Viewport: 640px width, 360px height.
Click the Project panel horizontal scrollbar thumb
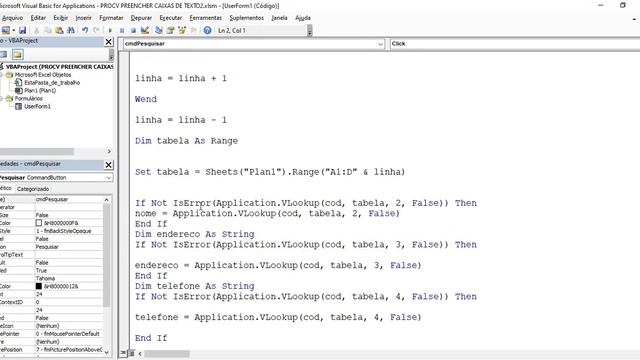click(x=37, y=151)
